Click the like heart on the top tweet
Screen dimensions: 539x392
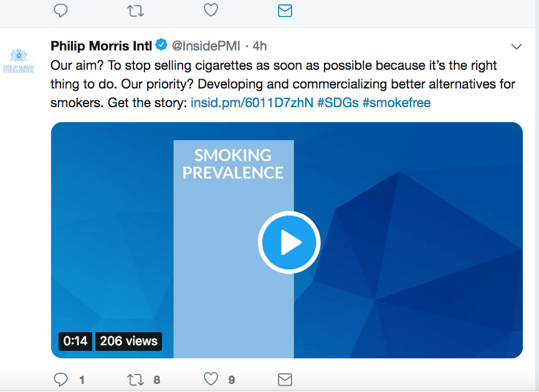point(211,11)
